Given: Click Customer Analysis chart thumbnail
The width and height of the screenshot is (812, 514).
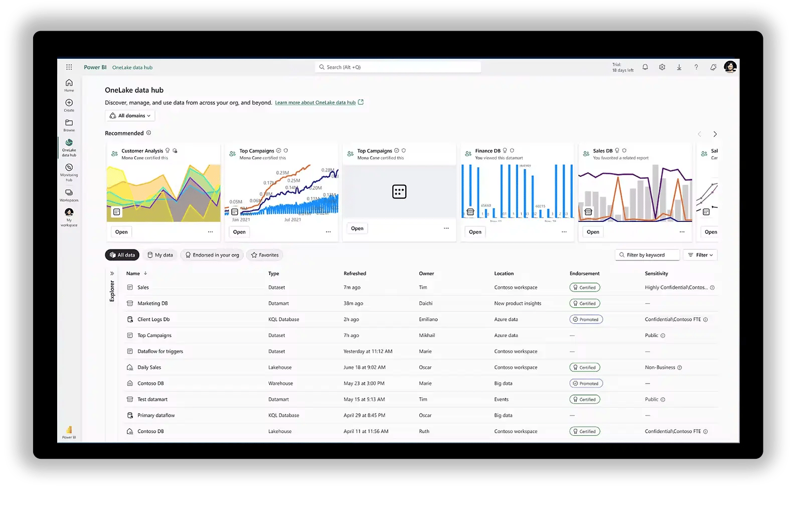Looking at the screenshot, I should (x=164, y=193).
